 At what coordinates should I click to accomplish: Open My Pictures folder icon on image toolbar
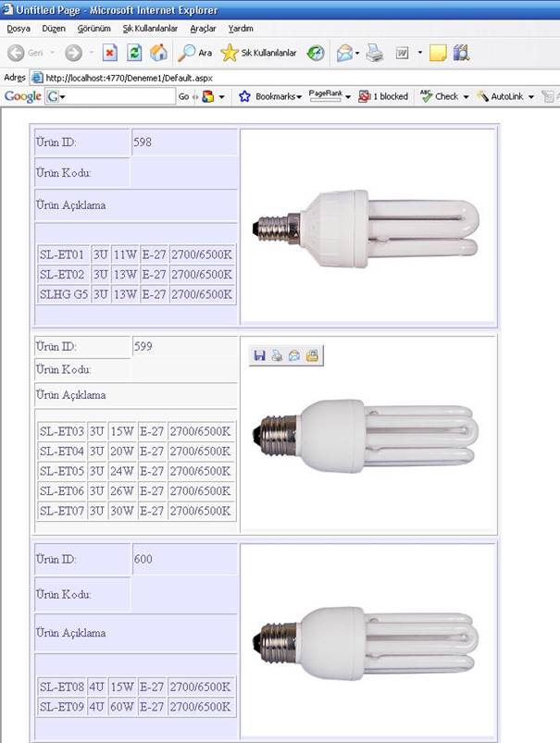coord(312,355)
